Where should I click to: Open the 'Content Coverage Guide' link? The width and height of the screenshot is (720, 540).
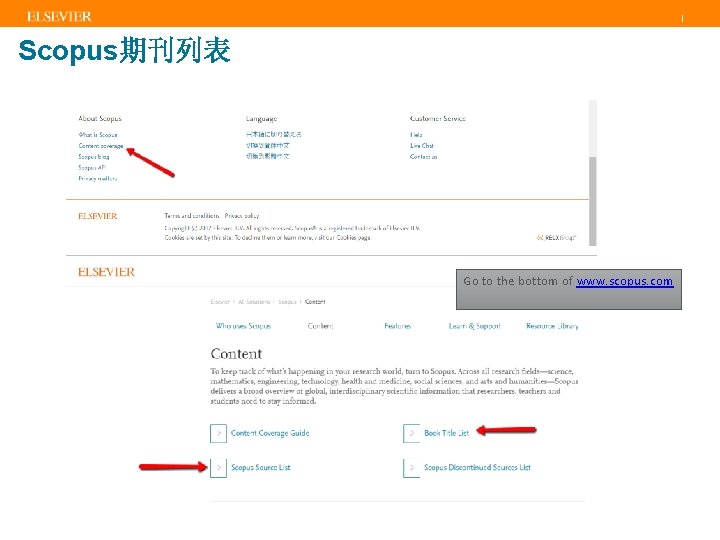[270, 433]
